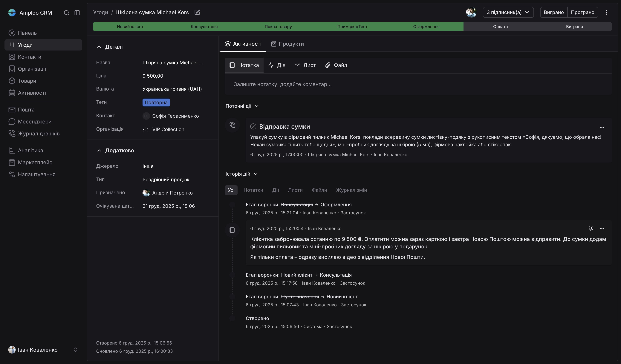Collapse the Деталі section
This screenshot has height=364, width=621.
coord(99,47)
